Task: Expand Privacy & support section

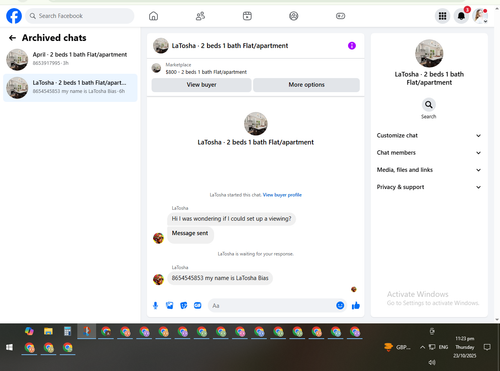Action: coord(429,187)
